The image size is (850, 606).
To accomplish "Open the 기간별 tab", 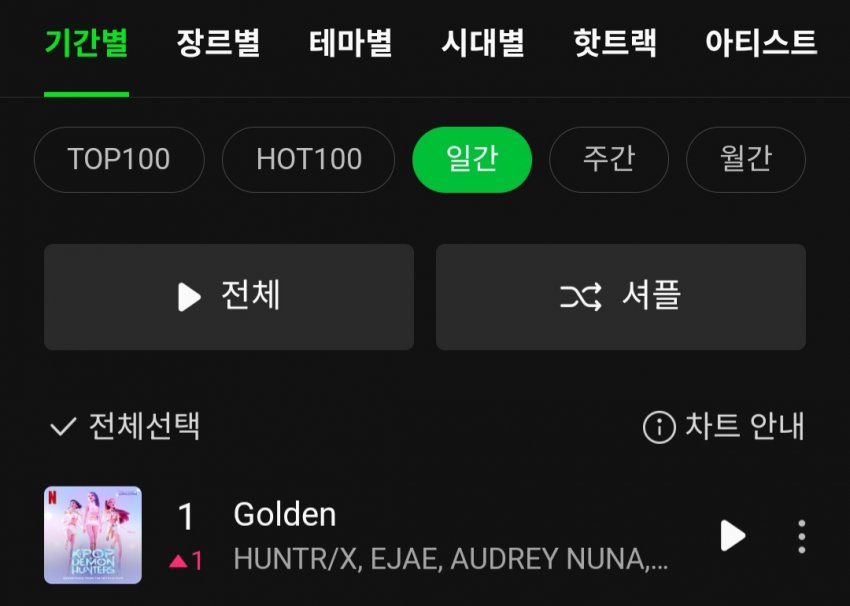I will click(87, 43).
